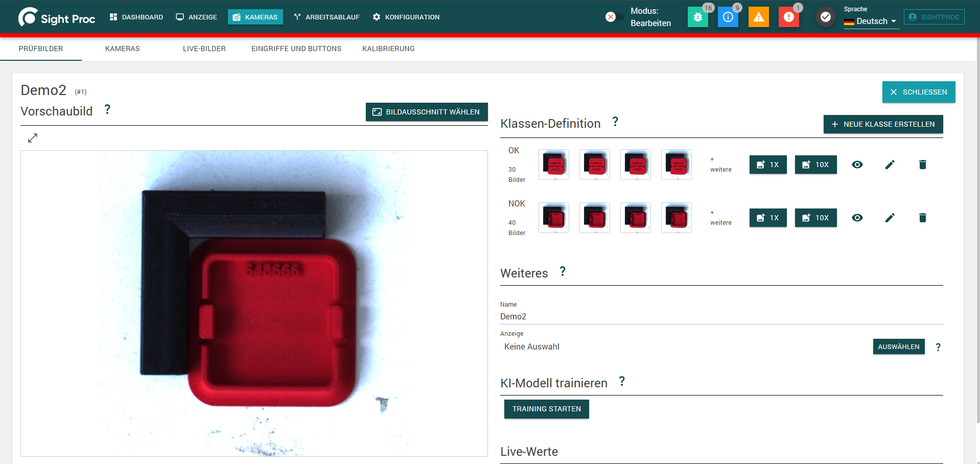Show weitere images for NOK class
This screenshot has width=980, height=464.
pos(720,218)
